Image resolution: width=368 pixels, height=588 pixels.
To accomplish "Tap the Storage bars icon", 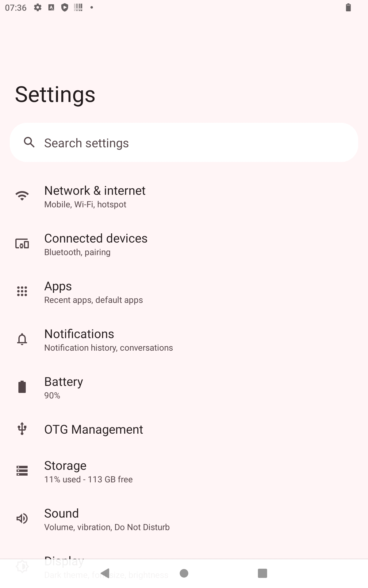I will coord(22,471).
